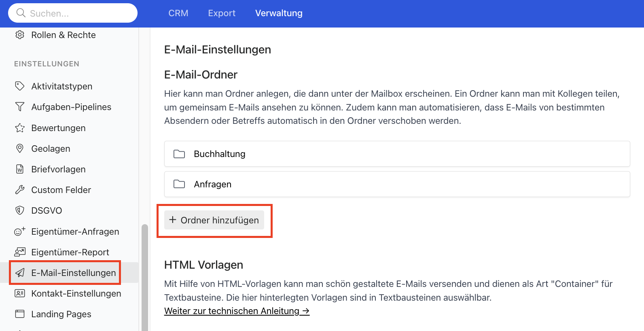
Task: Click the chart icon beside Eigentümer-Report
Action: click(19, 252)
